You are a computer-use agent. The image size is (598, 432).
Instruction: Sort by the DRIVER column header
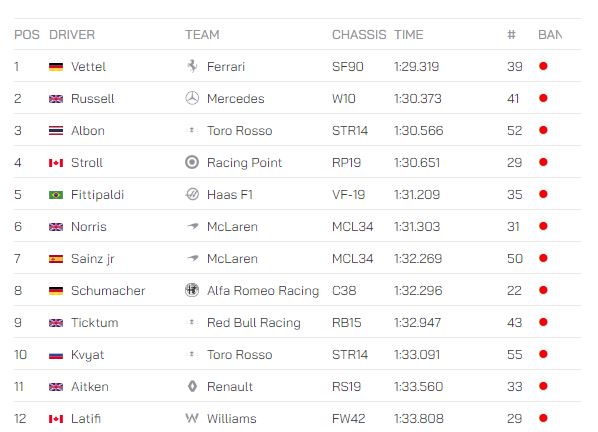72,35
